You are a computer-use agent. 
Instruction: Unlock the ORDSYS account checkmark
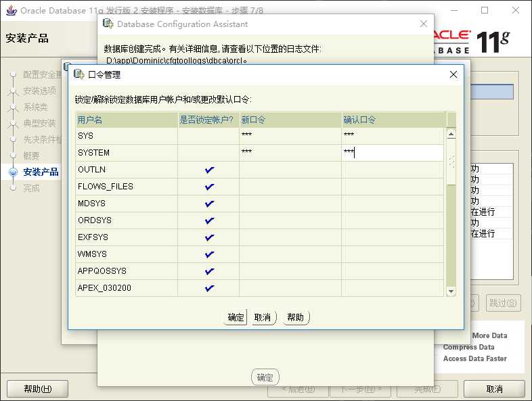coord(209,220)
